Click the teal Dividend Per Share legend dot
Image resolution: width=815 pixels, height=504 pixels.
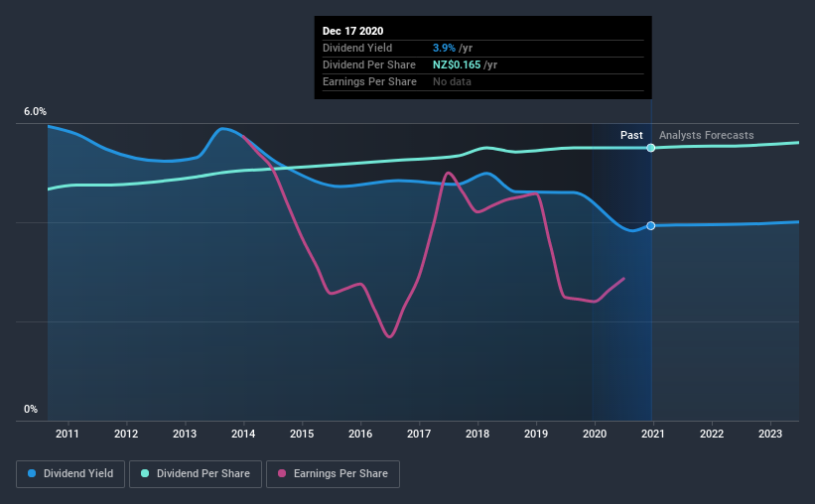click(x=145, y=473)
